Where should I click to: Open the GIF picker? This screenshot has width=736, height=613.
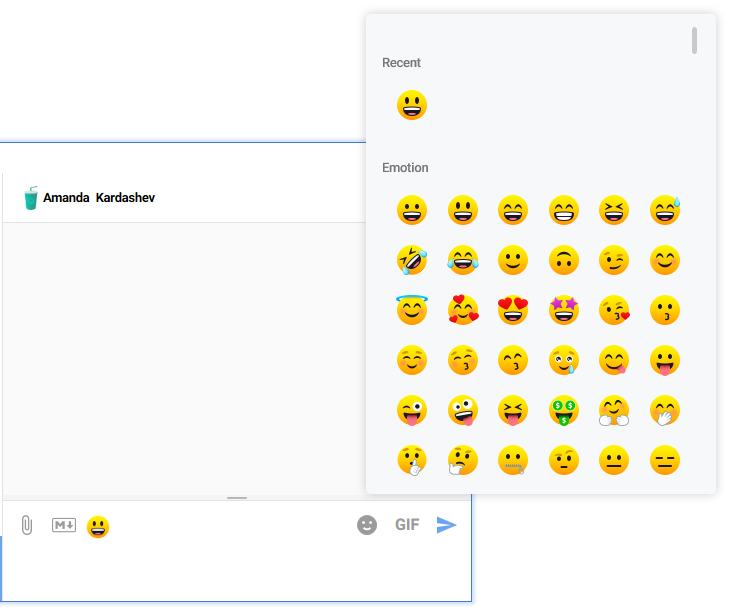[x=407, y=525]
